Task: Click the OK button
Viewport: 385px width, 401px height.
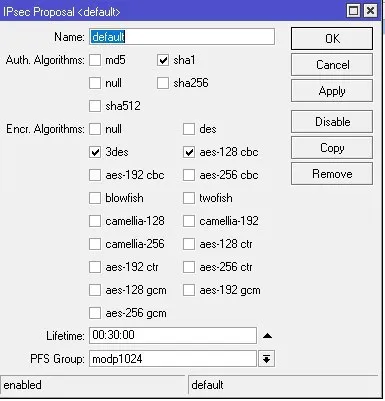Action: pos(332,39)
